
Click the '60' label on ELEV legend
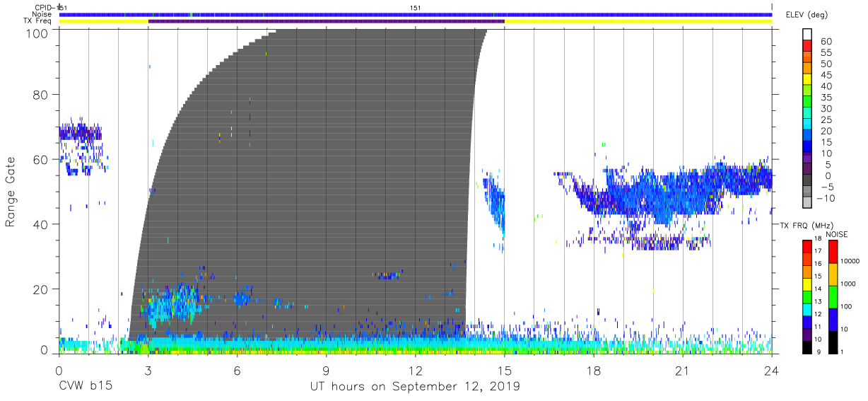click(x=826, y=41)
